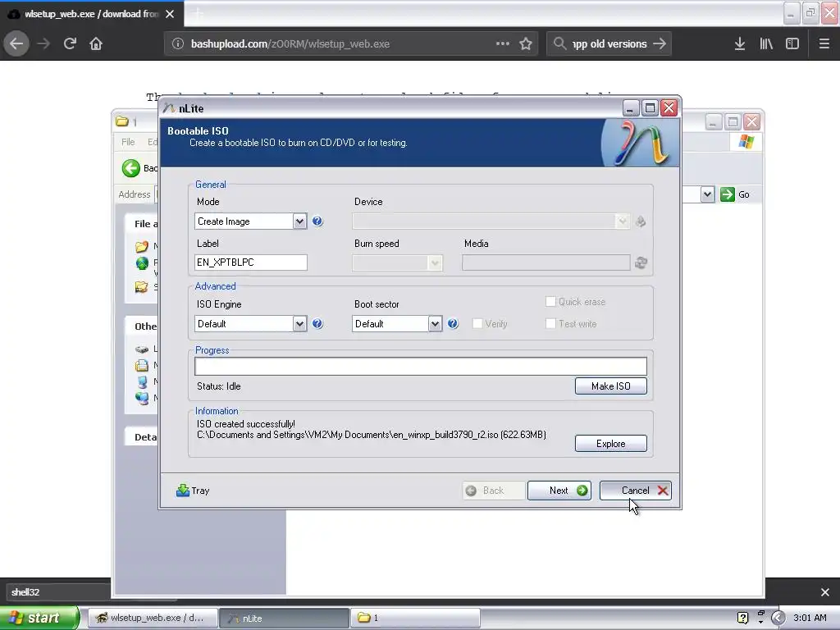840x630 pixels.
Task: Open the Device dropdown
Action: coord(622,221)
